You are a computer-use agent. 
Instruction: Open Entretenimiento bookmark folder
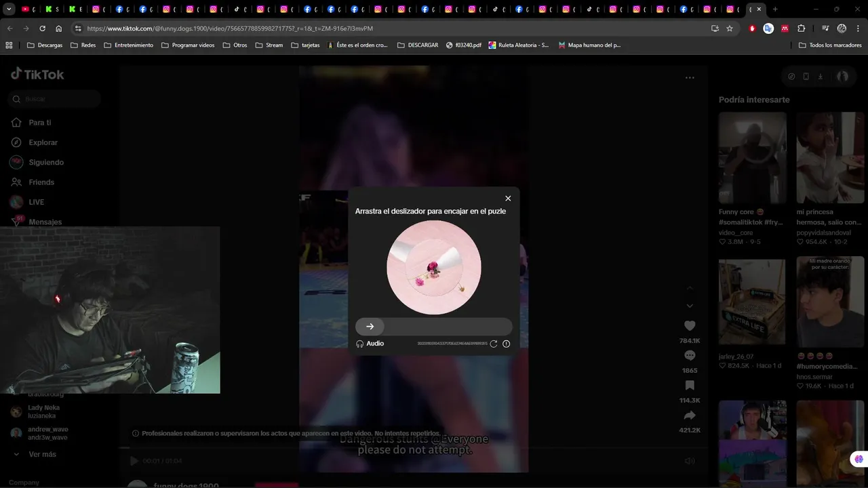click(128, 45)
